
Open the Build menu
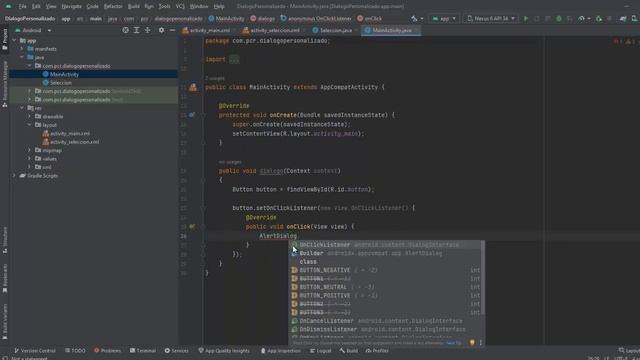pyautogui.click(x=133, y=7)
